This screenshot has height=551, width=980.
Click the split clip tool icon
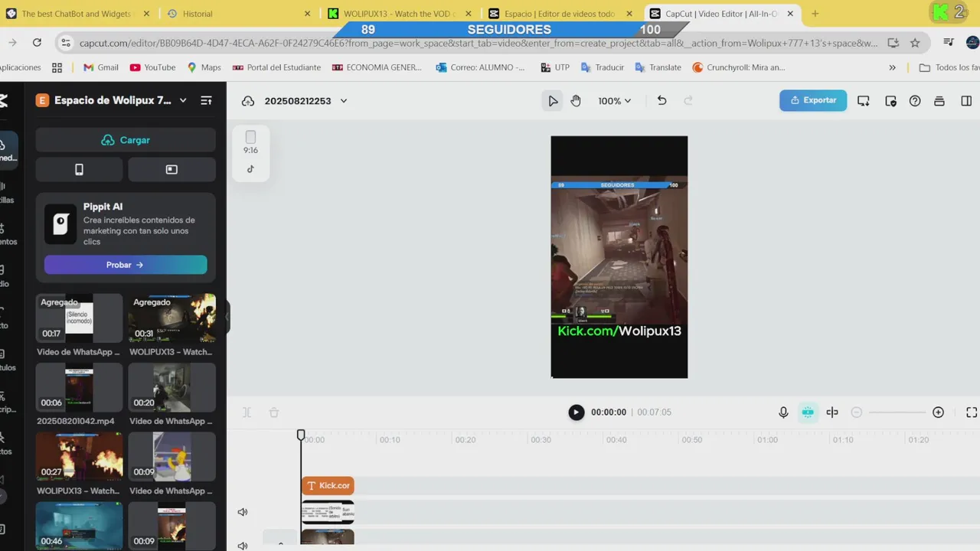pyautogui.click(x=247, y=412)
